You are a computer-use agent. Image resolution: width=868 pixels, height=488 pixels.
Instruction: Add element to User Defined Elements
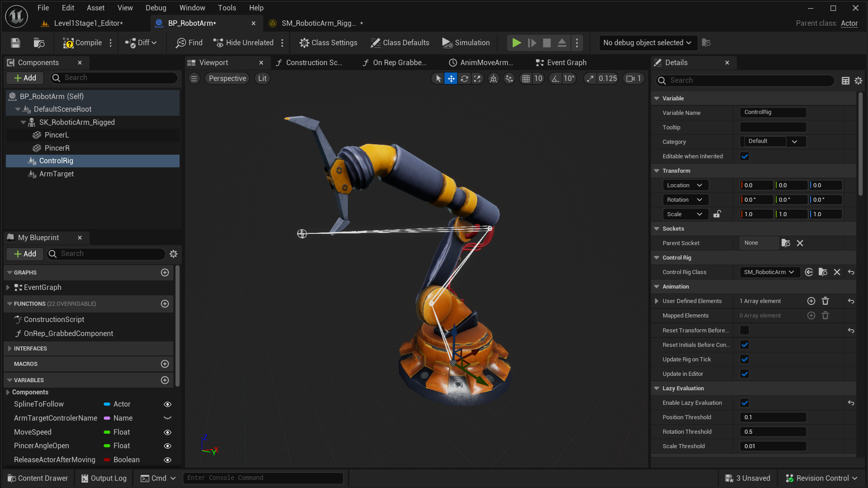coord(811,301)
